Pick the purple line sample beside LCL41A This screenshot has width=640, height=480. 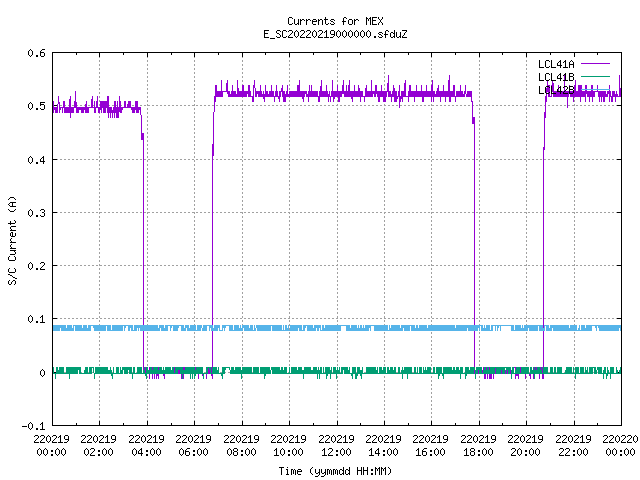click(595, 64)
